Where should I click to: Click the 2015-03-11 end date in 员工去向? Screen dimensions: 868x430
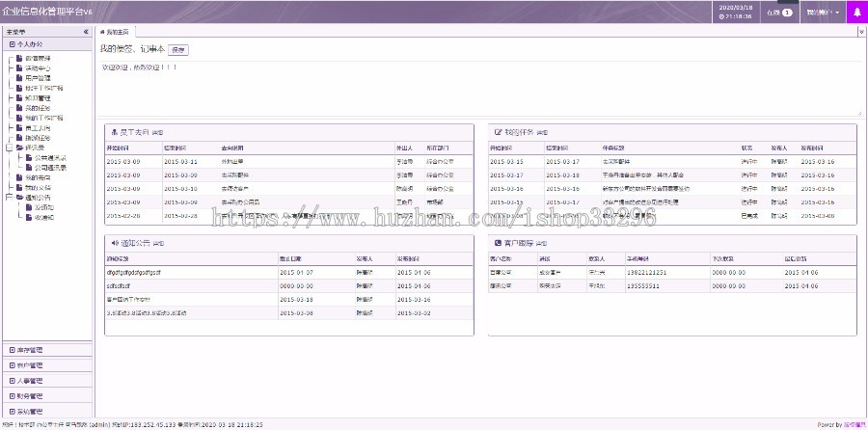[180, 162]
